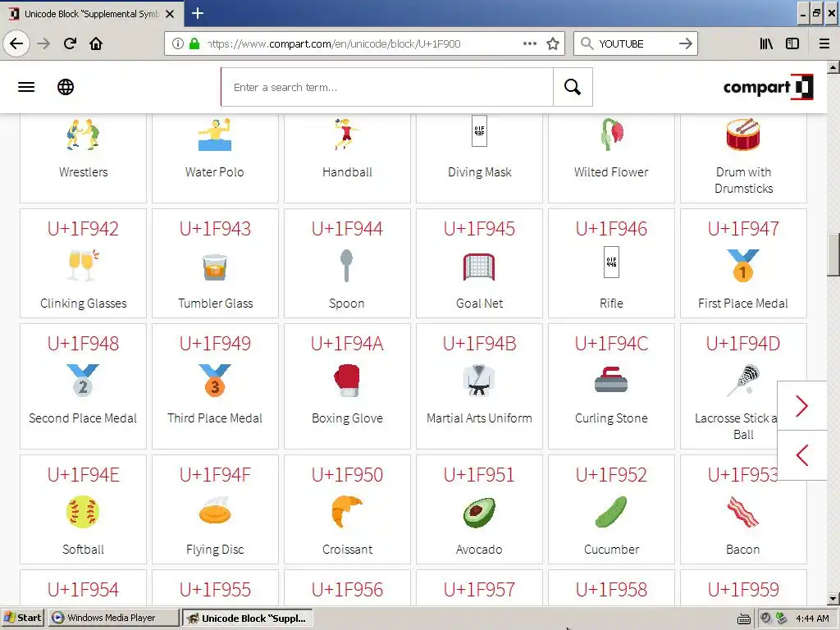This screenshot has height=630, width=840.
Task: Open the Compart site hamburger menu
Action: (x=26, y=87)
